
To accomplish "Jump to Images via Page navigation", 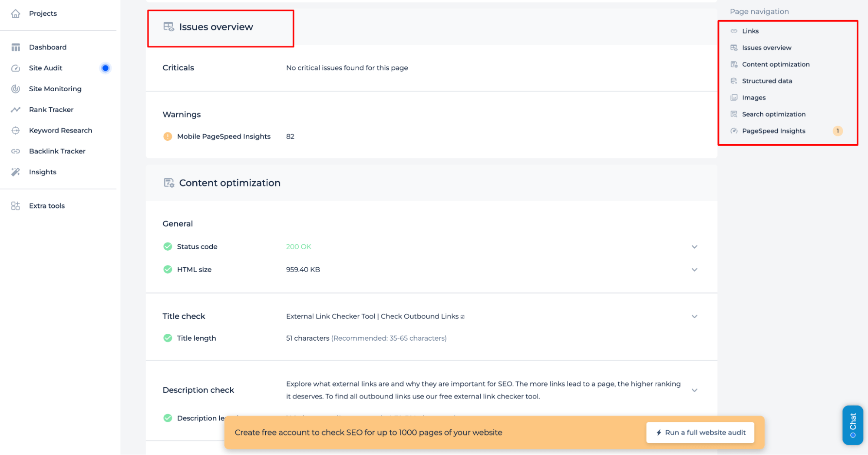I will pyautogui.click(x=754, y=98).
